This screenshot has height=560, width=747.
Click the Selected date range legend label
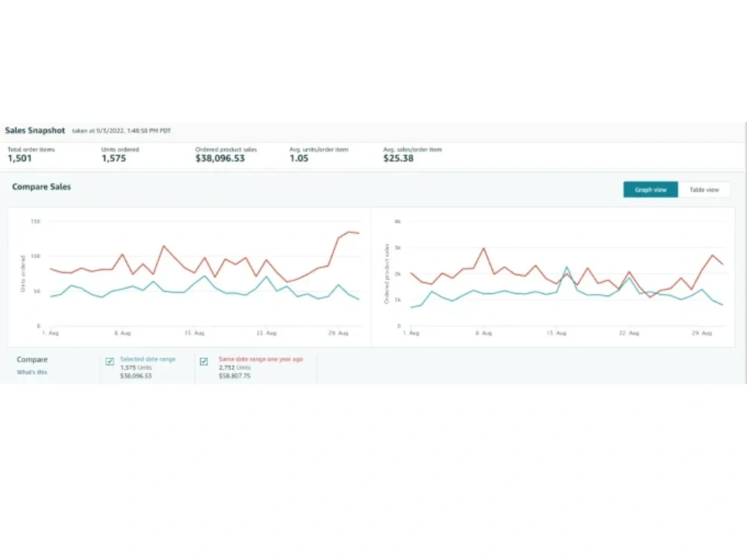(148, 359)
